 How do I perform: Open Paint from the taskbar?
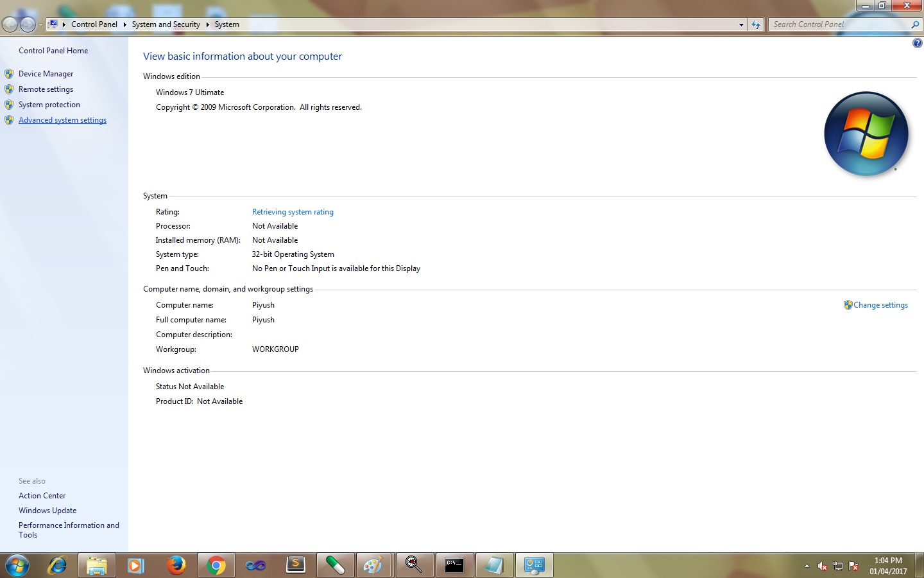[374, 566]
